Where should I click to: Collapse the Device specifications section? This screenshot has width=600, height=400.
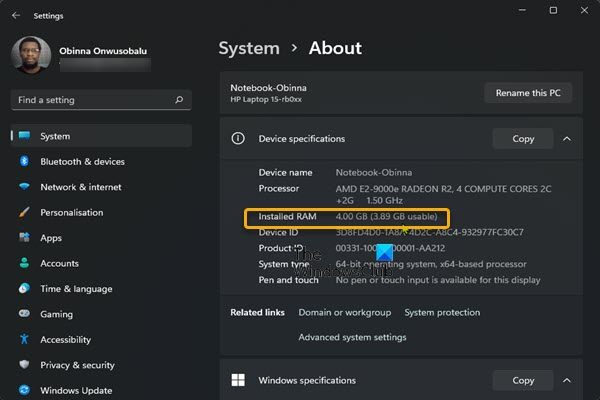567,139
